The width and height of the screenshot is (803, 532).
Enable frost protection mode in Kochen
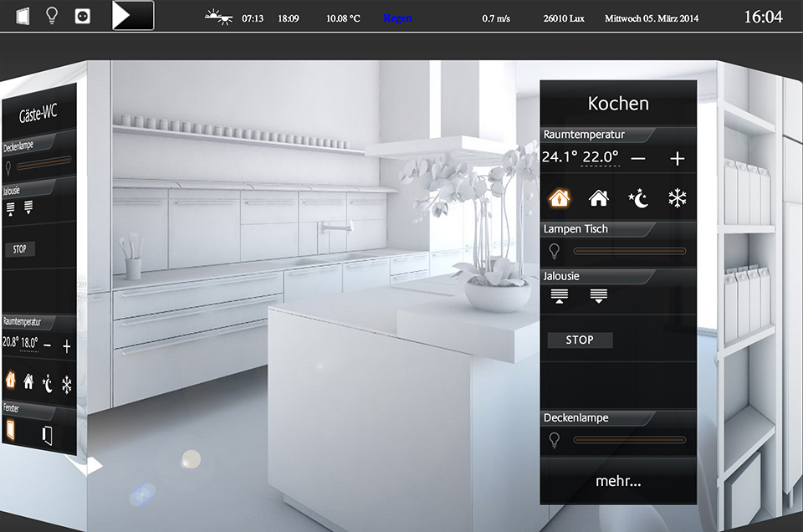tap(677, 198)
